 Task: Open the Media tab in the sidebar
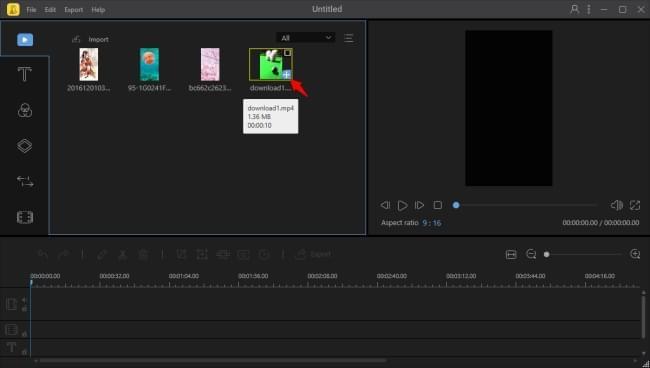pos(25,40)
